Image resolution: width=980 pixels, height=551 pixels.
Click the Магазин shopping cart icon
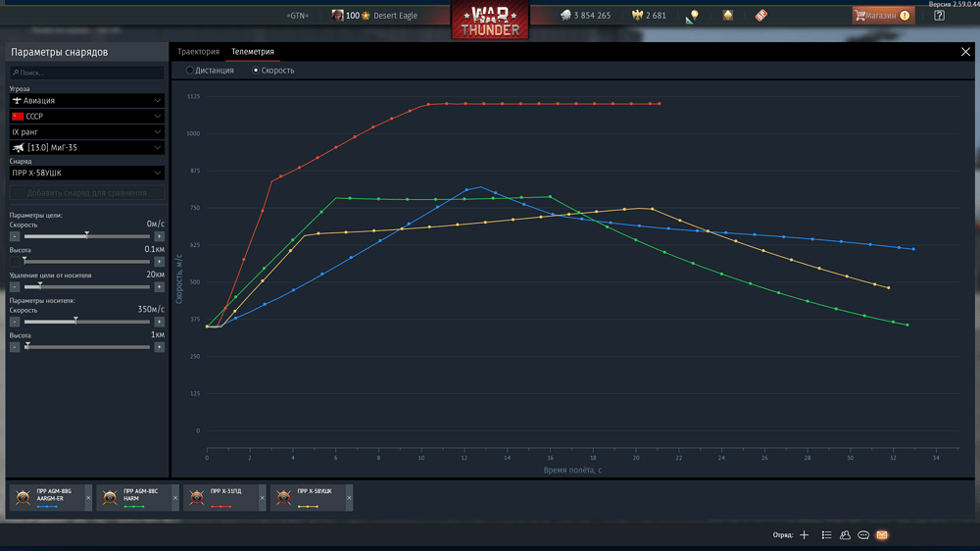click(x=860, y=16)
